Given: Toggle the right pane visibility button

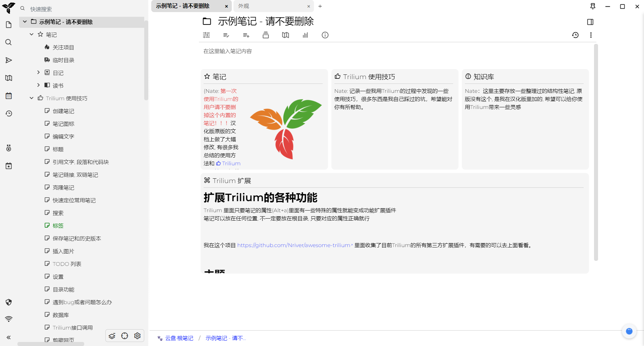Looking at the screenshot, I should tap(590, 22).
